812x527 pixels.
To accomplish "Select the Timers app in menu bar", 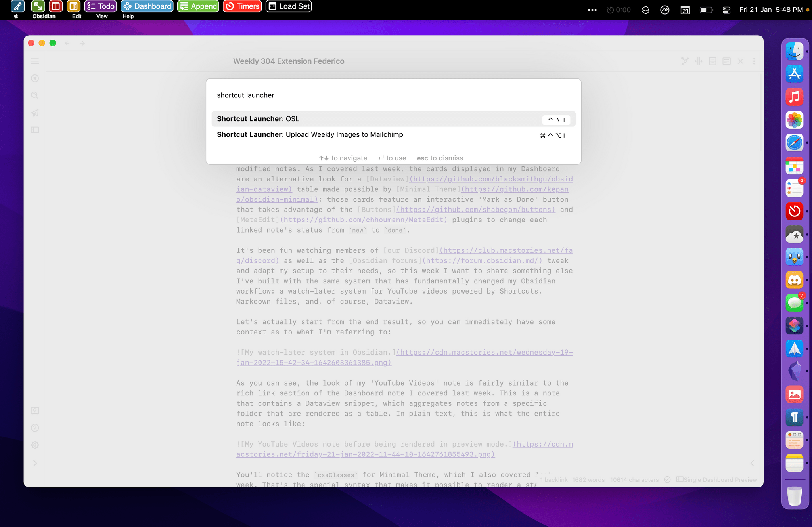I will (x=241, y=6).
